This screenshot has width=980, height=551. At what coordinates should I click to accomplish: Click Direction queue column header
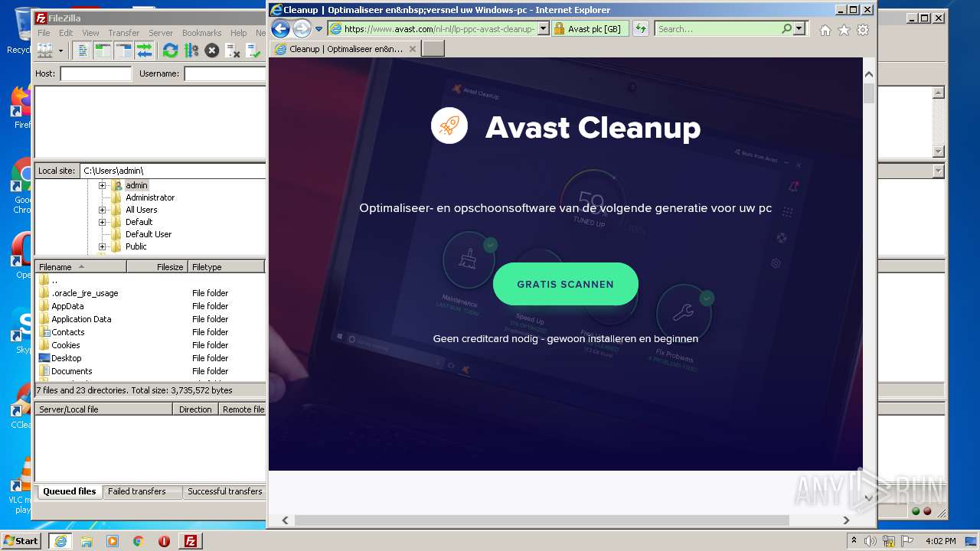point(195,409)
